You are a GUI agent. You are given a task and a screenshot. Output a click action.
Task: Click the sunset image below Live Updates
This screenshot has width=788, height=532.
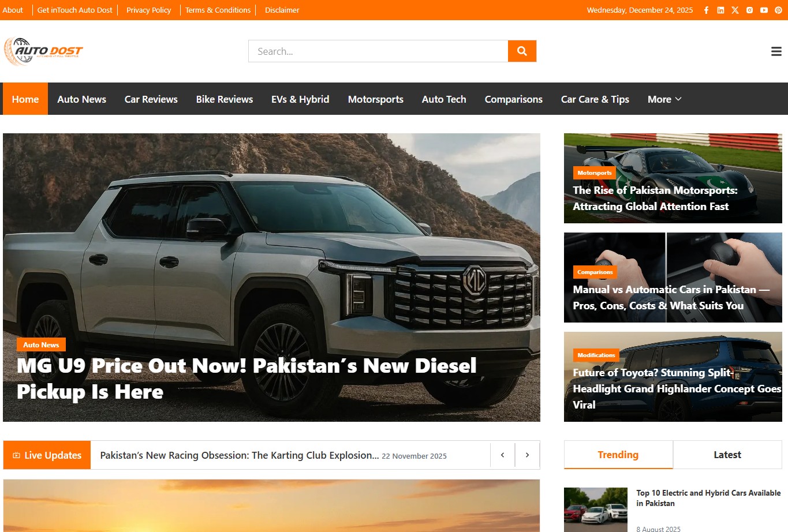coord(271,505)
